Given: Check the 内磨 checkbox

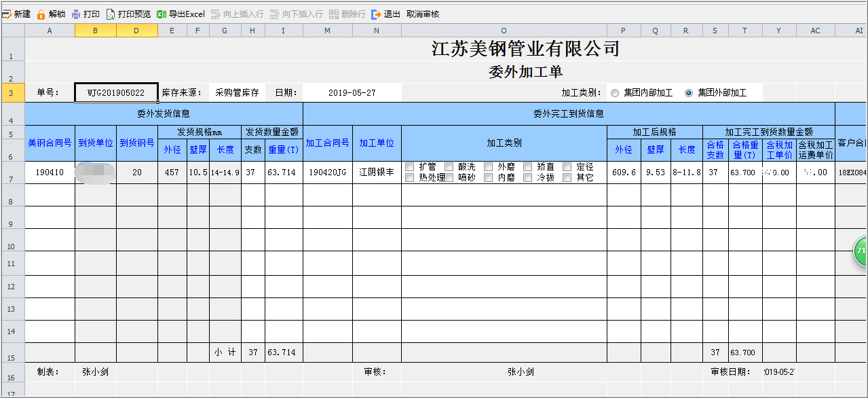Looking at the screenshot, I should pyautogui.click(x=488, y=178).
